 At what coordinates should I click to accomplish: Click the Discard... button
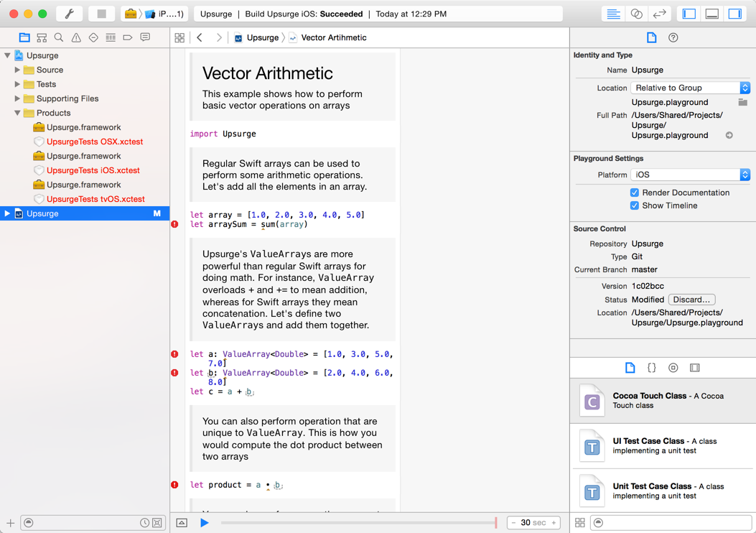click(691, 300)
